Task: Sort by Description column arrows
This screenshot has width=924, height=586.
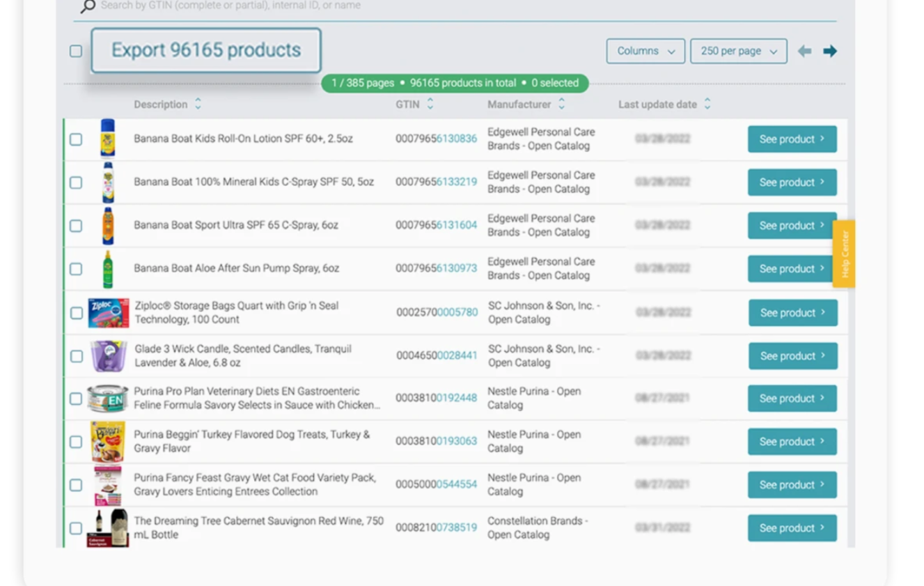Action: point(198,104)
